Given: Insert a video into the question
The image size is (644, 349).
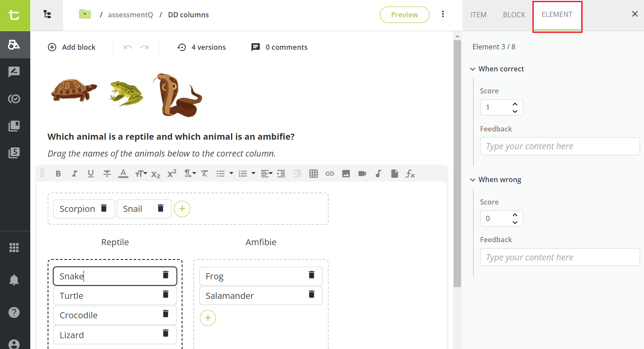Looking at the screenshot, I should (x=362, y=173).
